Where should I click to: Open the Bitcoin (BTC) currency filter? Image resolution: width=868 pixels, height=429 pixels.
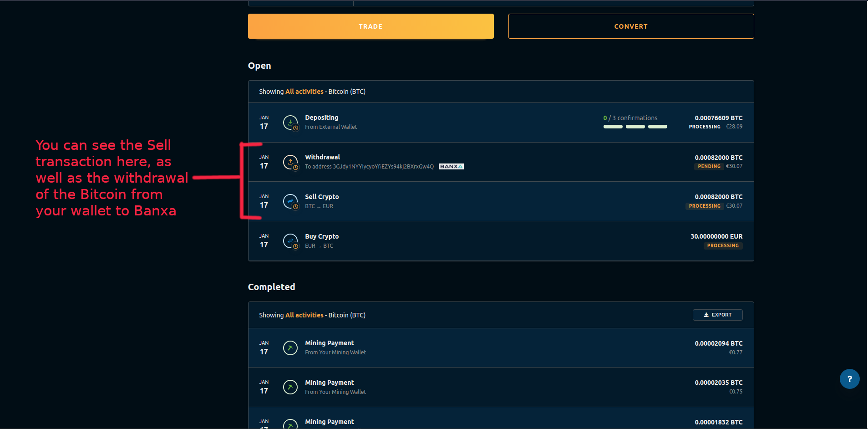coord(346,91)
